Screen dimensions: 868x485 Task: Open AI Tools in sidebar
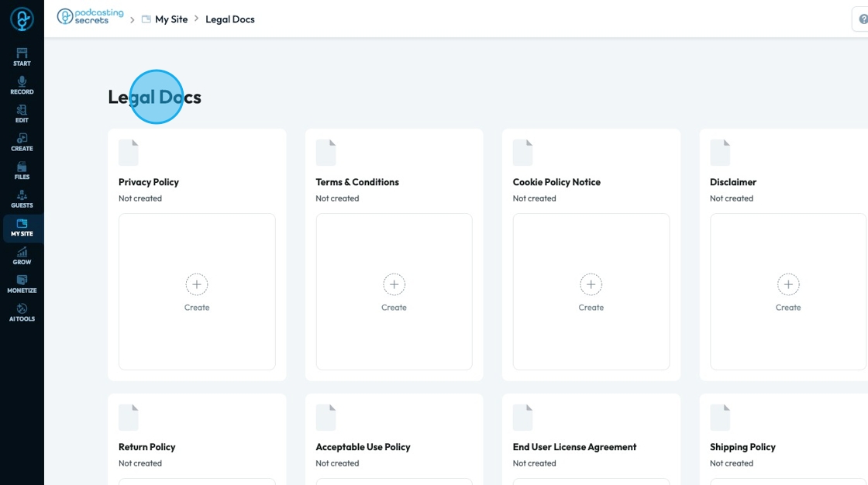(22, 312)
